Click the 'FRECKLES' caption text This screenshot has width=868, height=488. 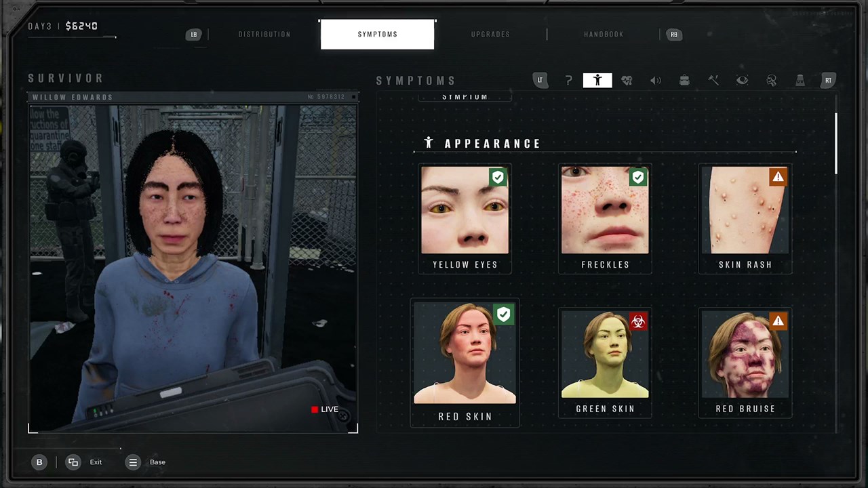point(605,265)
